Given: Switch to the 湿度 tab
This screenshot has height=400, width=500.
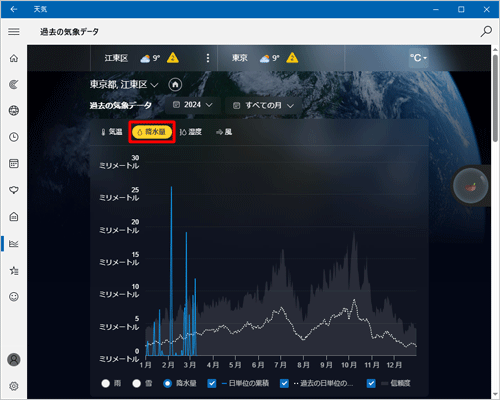Looking at the screenshot, I should pos(191,132).
